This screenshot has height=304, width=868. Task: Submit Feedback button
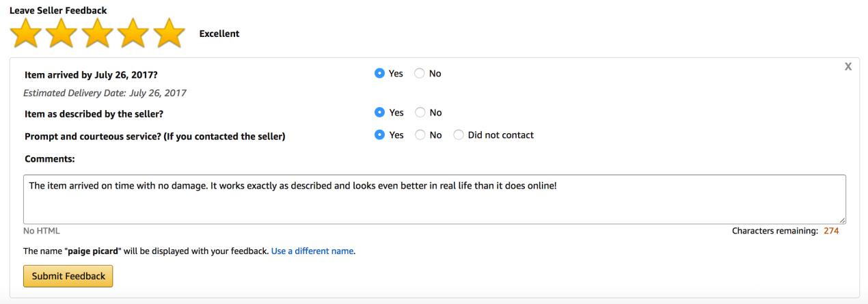tap(68, 276)
